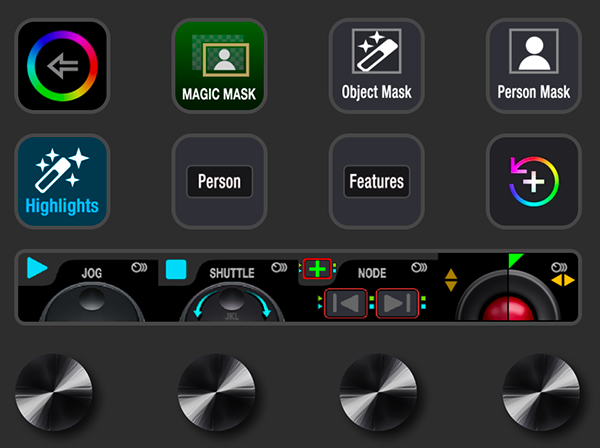Tap the cyan stop square
This screenshot has width=600, height=448.
pos(176,269)
